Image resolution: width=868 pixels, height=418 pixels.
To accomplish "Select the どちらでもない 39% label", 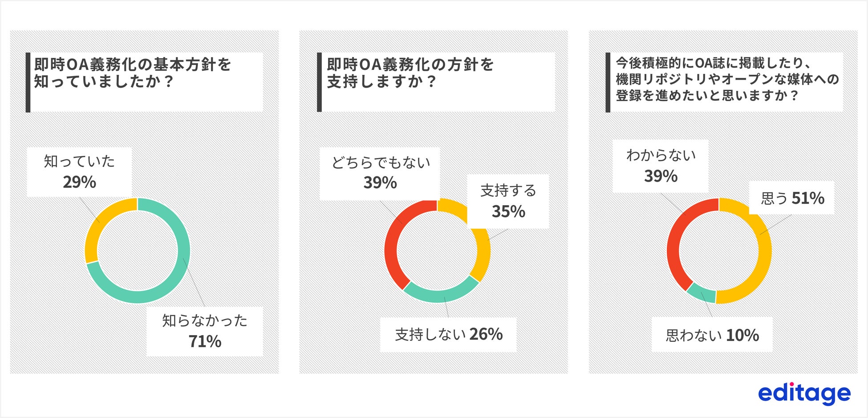I will click(380, 173).
